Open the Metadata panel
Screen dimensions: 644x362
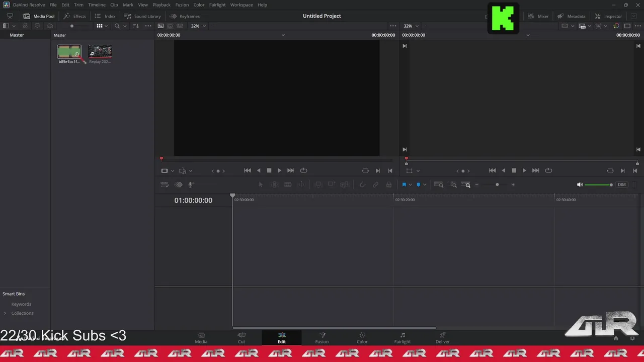pyautogui.click(x=571, y=16)
